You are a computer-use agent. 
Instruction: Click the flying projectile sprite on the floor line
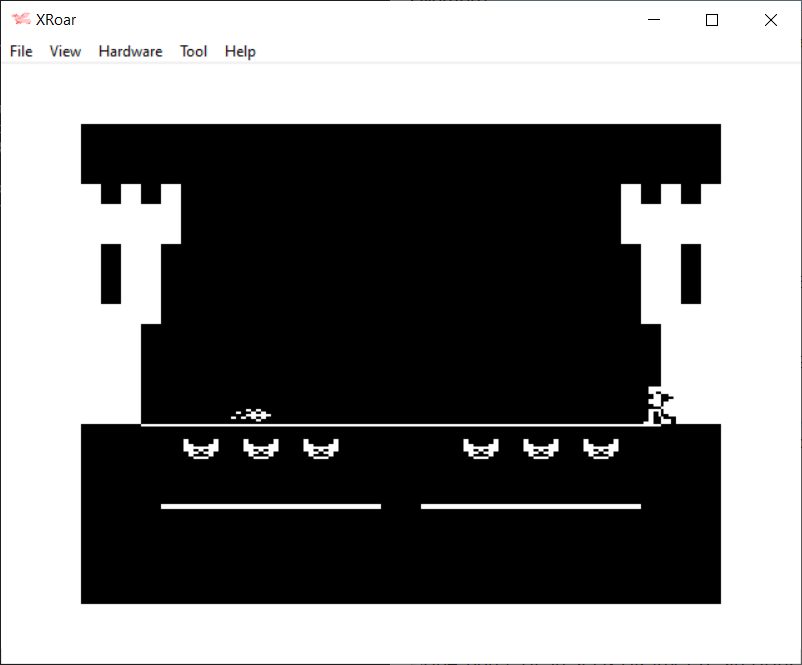click(252, 414)
